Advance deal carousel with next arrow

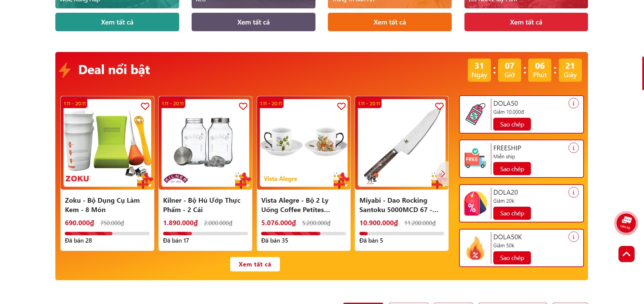443,173
